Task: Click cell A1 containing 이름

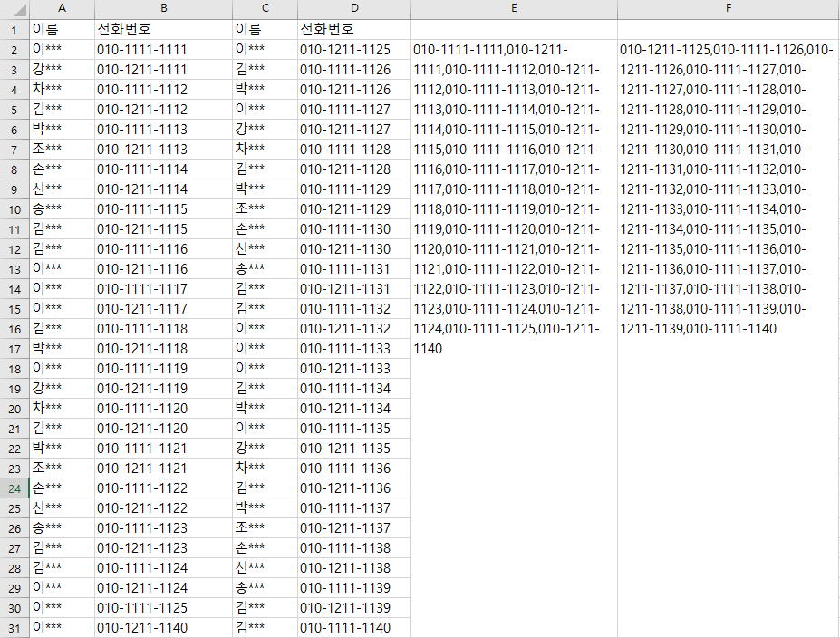Action: pyautogui.click(x=63, y=30)
